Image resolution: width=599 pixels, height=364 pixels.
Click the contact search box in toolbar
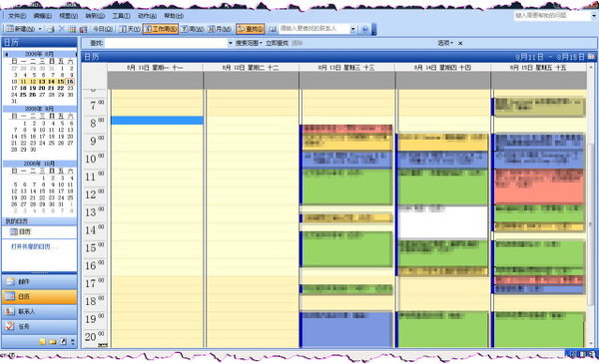click(x=314, y=29)
